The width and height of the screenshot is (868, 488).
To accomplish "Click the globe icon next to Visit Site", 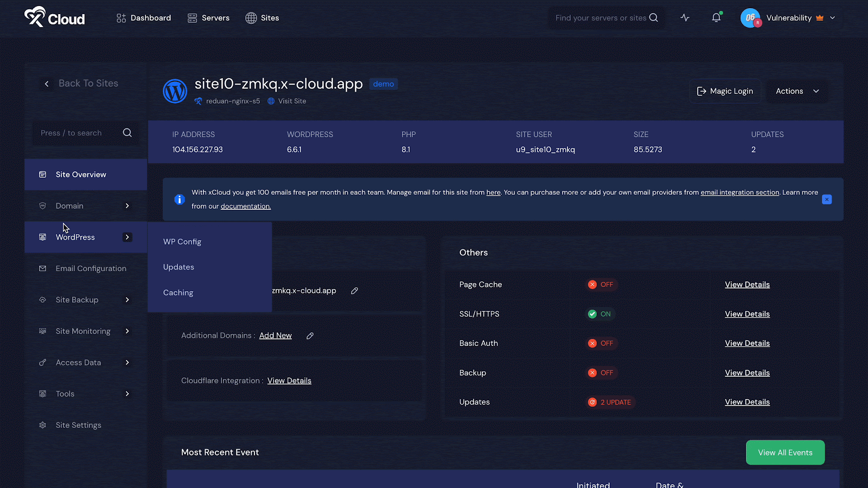I will click(x=270, y=101).
